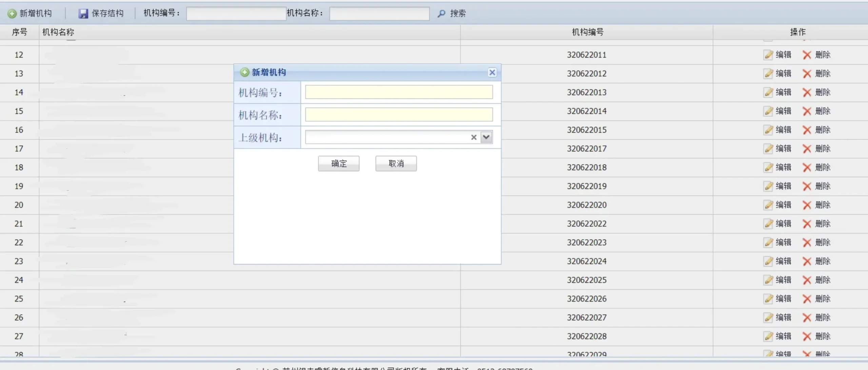This screenshot has height=370, width=868.
Task: Click red delete X for row 320622013
Action: [x=807, y=93]
